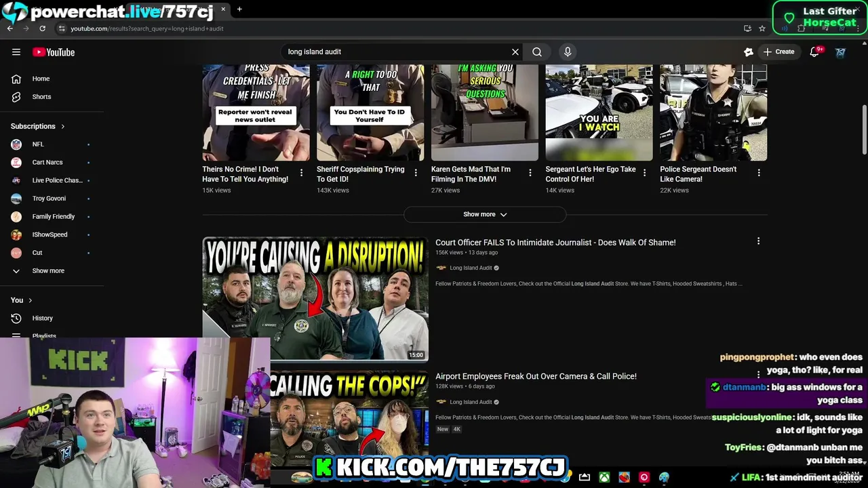Screen dimensions: 868x488
Task: Open police officer short thumbnail above 'Doesn't Like Camera'
Action: [713, 113]
